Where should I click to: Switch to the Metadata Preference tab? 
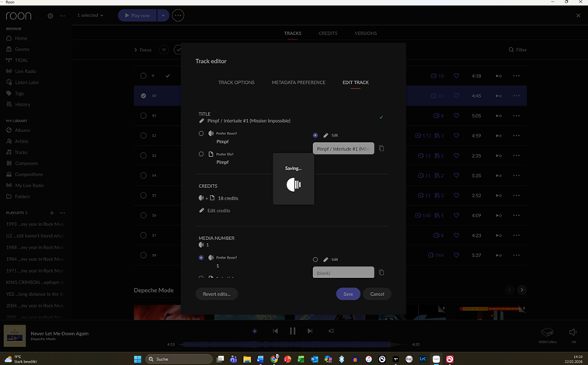[x=298, y=82]
